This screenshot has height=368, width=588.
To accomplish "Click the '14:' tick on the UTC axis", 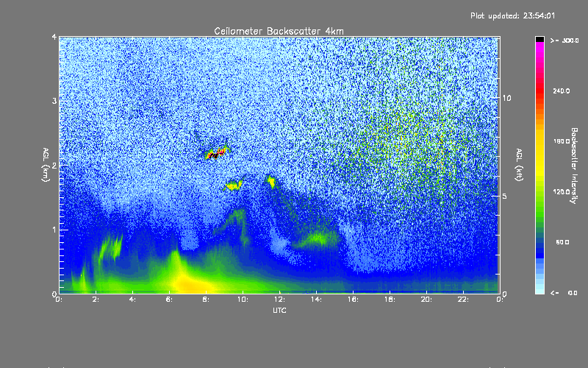I will (x=316, y=300).
